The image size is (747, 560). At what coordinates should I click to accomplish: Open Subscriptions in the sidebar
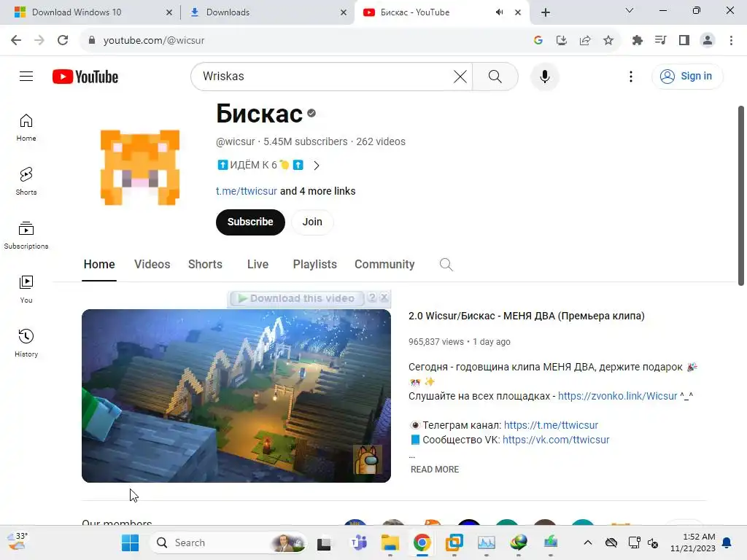click(x=26, y=236)
